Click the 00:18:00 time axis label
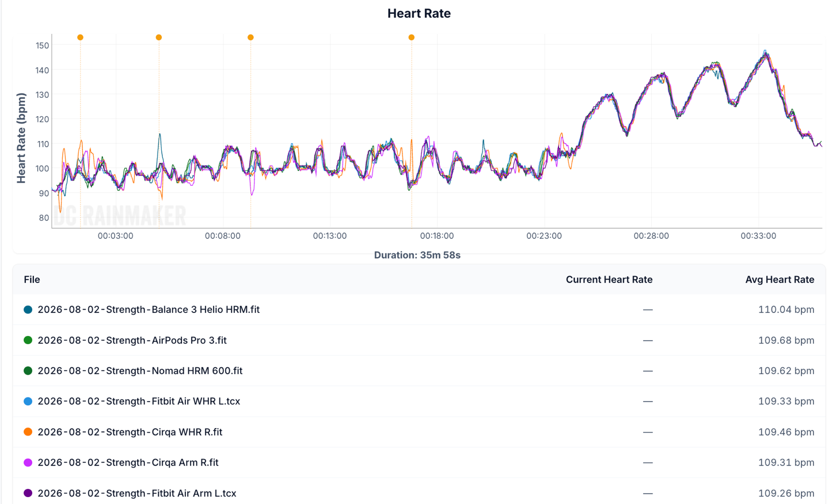The image size is (829, 504). (437, 236)
